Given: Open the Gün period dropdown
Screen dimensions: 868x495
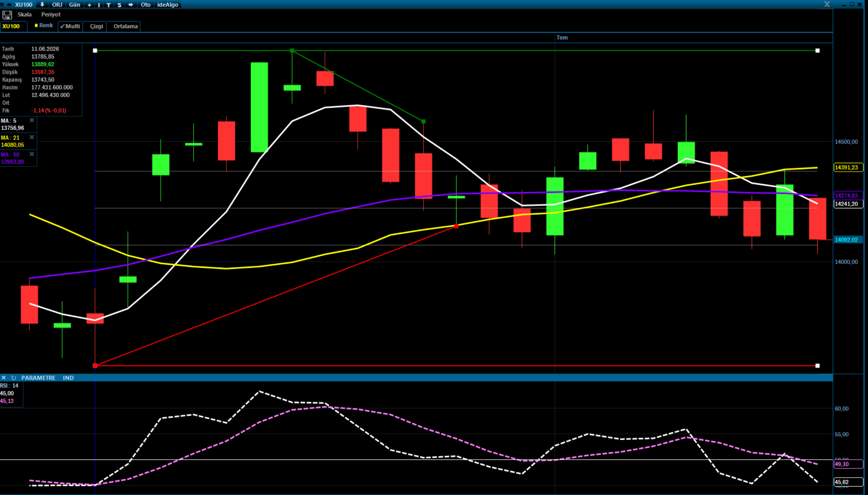Looking at the screenshot, I should tap(75, 4).
